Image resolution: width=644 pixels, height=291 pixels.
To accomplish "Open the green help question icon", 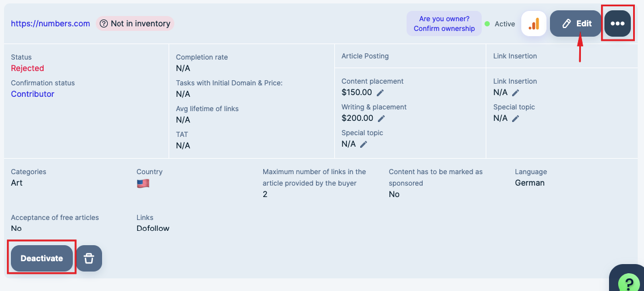I will (x=629, y=283).
